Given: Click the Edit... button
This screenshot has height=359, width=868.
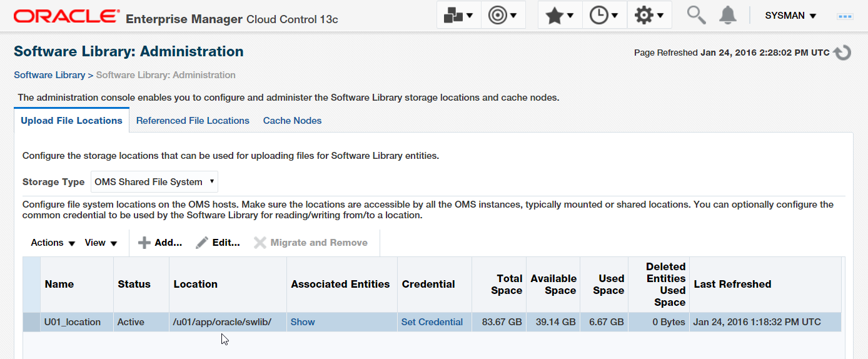Looking at the screenshot, I should tap(218, 243).
